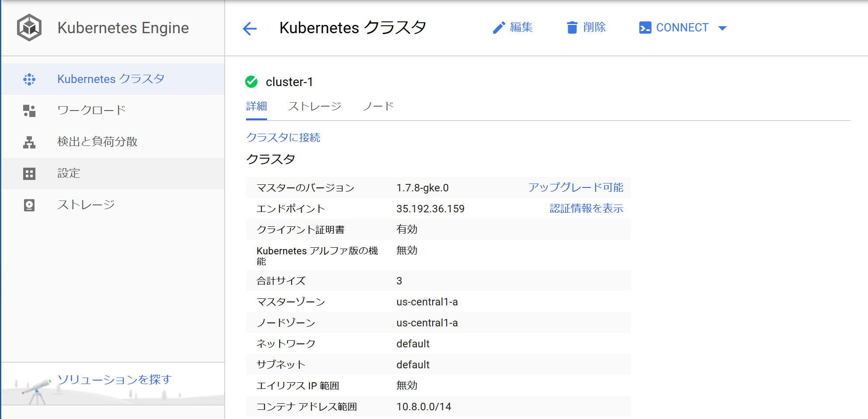Switch to the ストレージ tab

[315, 106]
